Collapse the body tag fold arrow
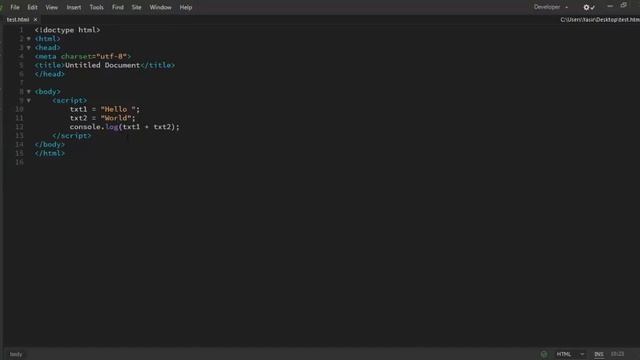Screen dimensions: 640x360 pos(29,92)
